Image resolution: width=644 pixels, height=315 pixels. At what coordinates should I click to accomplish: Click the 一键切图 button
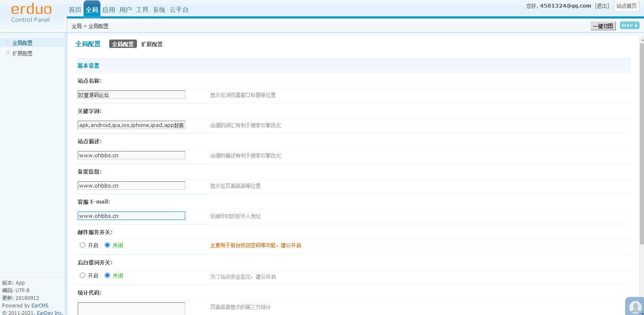pyautogui.click(x=603, y=26)
